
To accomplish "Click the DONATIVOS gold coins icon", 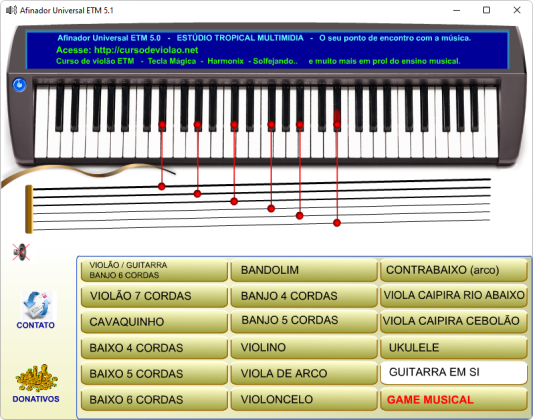I will tap(36, 378).
